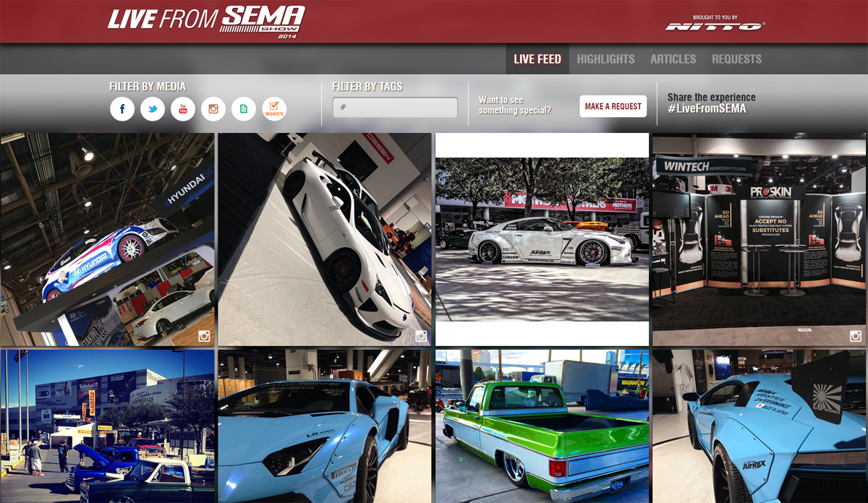
Task: Switch to the Highlights tab
Action: coord(605,59)
